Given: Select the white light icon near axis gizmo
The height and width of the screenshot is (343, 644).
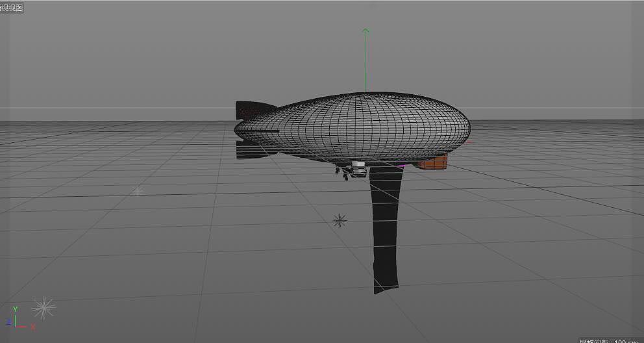Looking at the screenshot, I should (43, 308).
